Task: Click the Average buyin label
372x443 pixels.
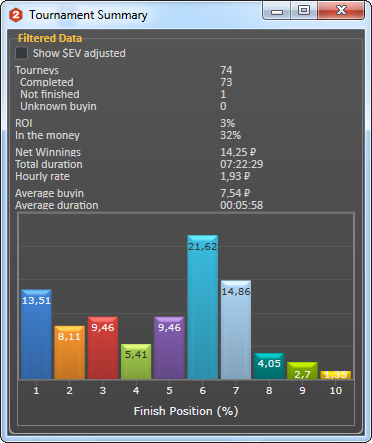Action: [49, 193]
